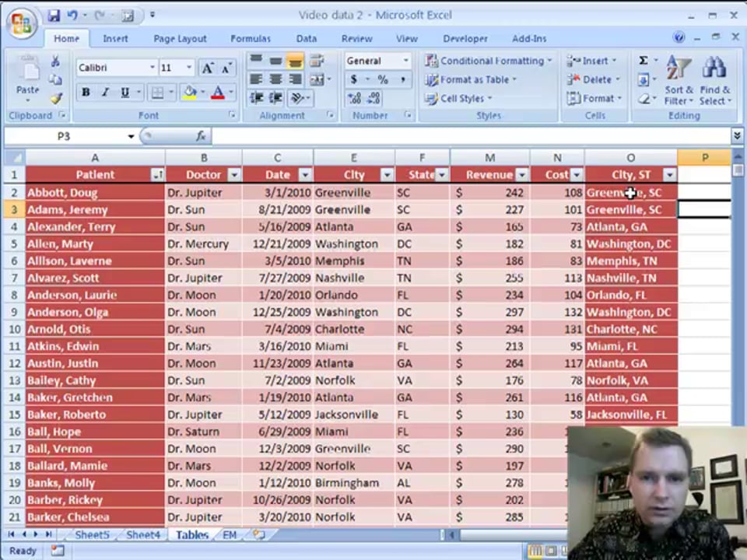
Task: Switch to the Insert ribbon tab
Action: 115,39
